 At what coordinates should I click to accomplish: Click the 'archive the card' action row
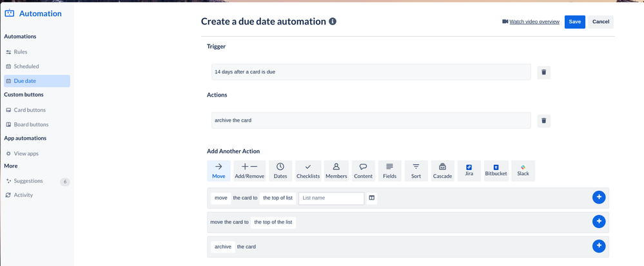point(371,120)
